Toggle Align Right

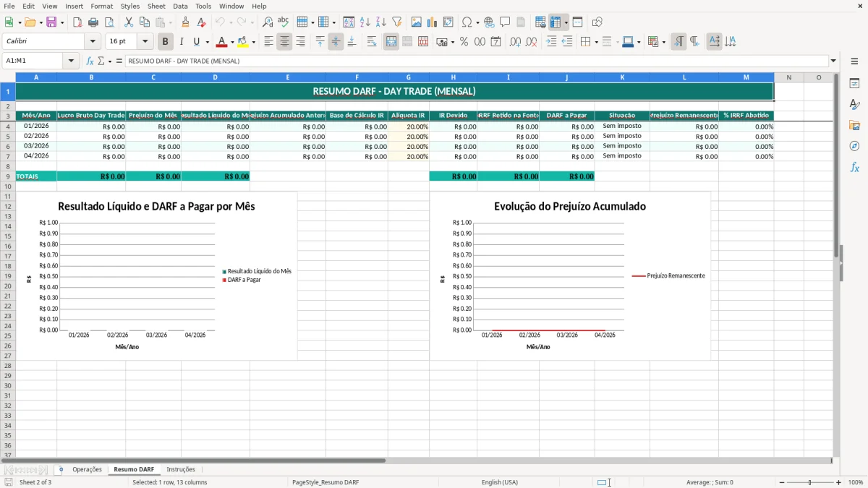(x=300, y=42)
